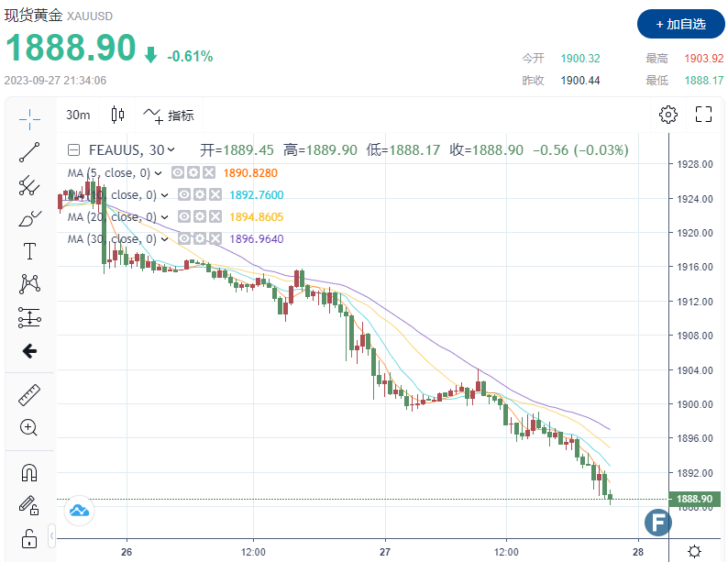This screenshot has height=562, width=728.
Task: Select the crosshair cursor tool
Action: (29, 118)
